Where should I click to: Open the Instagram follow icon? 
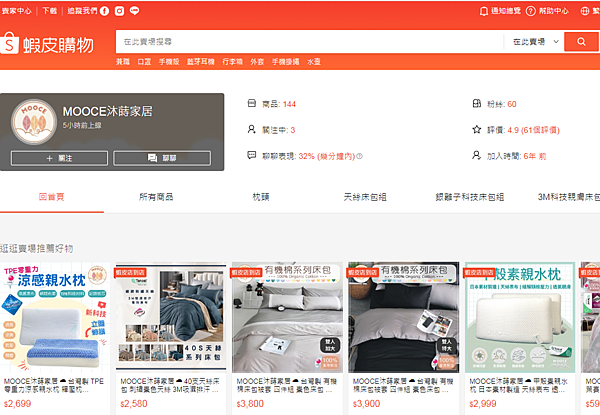(x=119, y=11)
